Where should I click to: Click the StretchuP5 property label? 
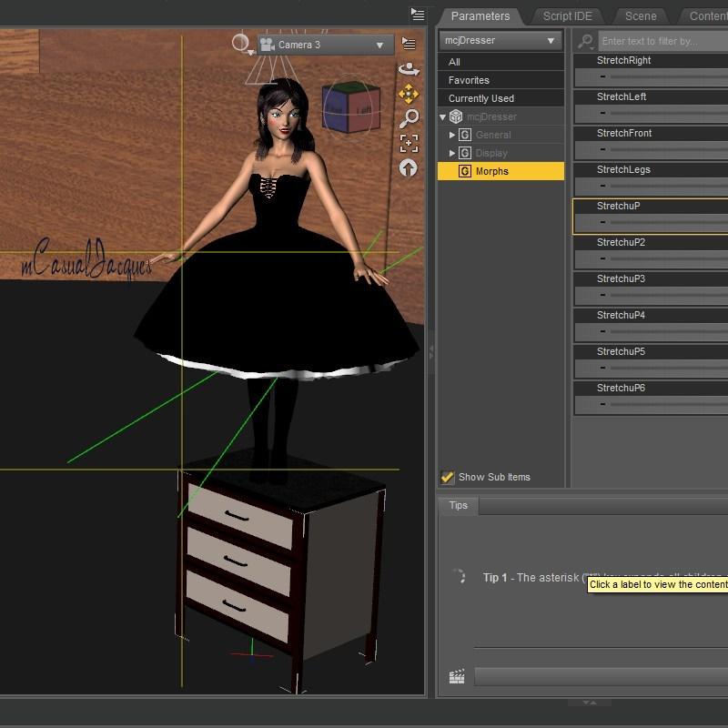621,351
